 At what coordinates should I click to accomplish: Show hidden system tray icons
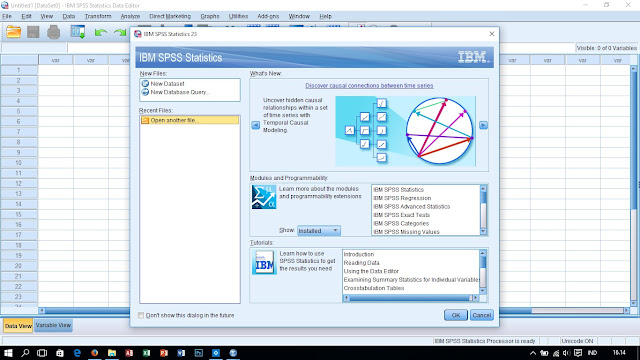pos(533,353)
